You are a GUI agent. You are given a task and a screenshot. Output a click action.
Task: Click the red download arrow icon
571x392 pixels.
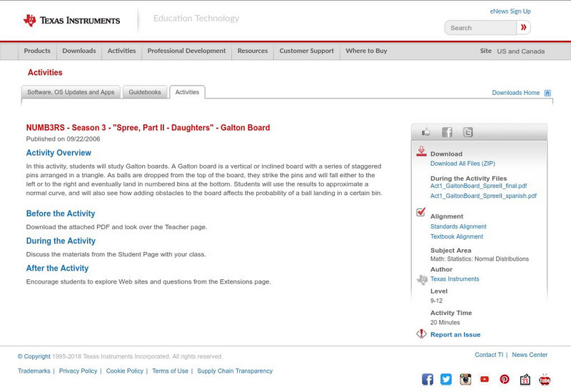tap(421, 151)
